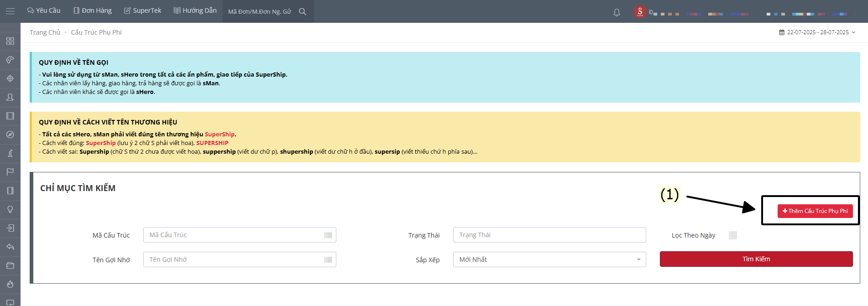Click the lightbulb sidebar icon
Viewport: 868px width, 306px height.
click(10, 209)
